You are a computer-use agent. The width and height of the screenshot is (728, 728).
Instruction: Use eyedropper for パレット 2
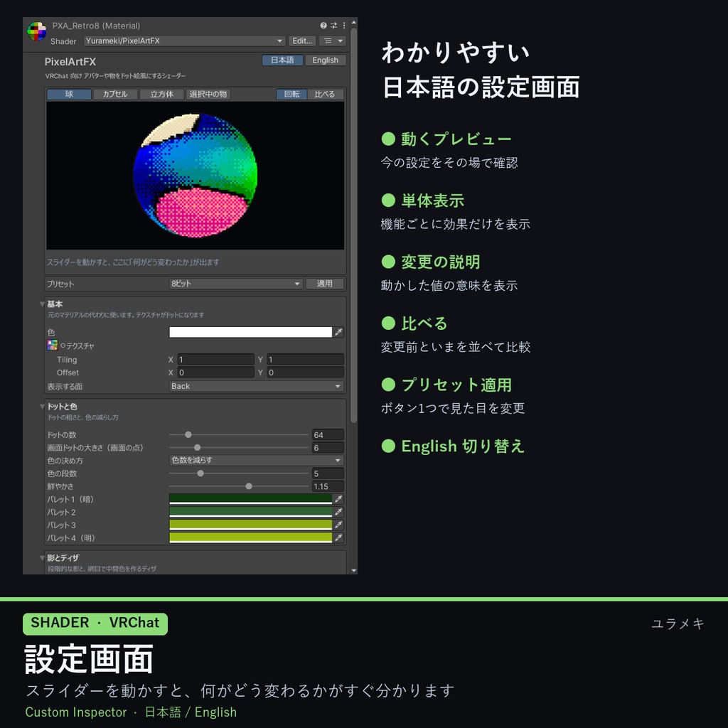(338, 512)
